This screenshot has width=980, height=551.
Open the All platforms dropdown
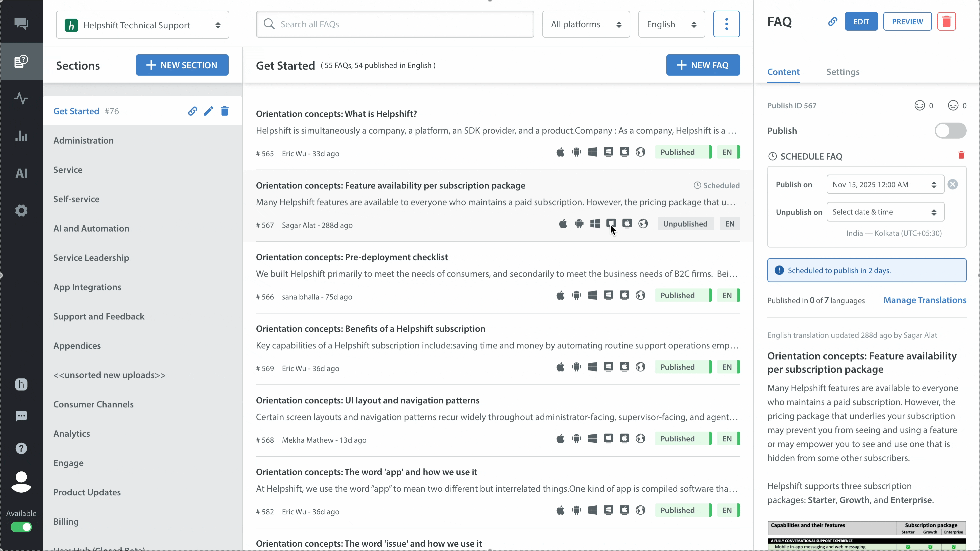[x=586, y=24]
